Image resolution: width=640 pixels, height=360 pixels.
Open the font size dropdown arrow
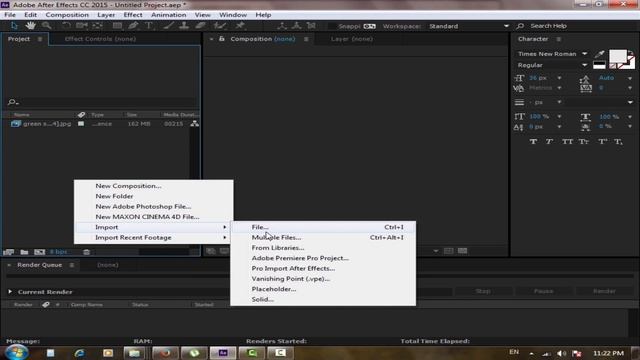coord(560,78)
